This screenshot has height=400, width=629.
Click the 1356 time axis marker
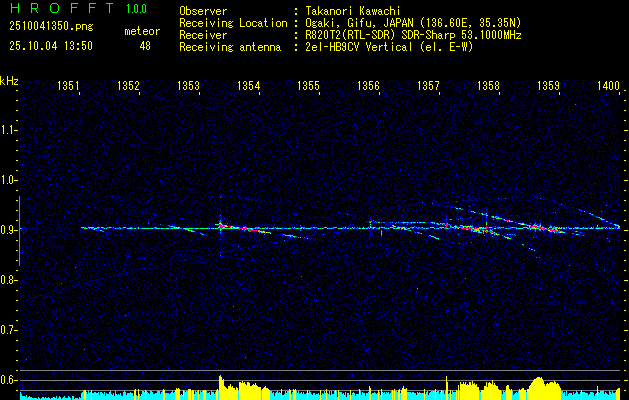(x=368, y=85)
